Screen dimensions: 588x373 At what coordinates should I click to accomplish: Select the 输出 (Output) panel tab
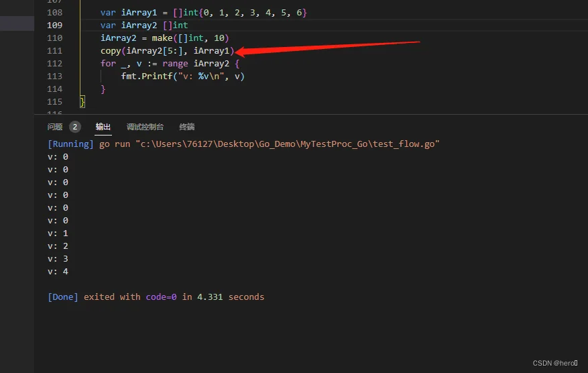[103, 127]
